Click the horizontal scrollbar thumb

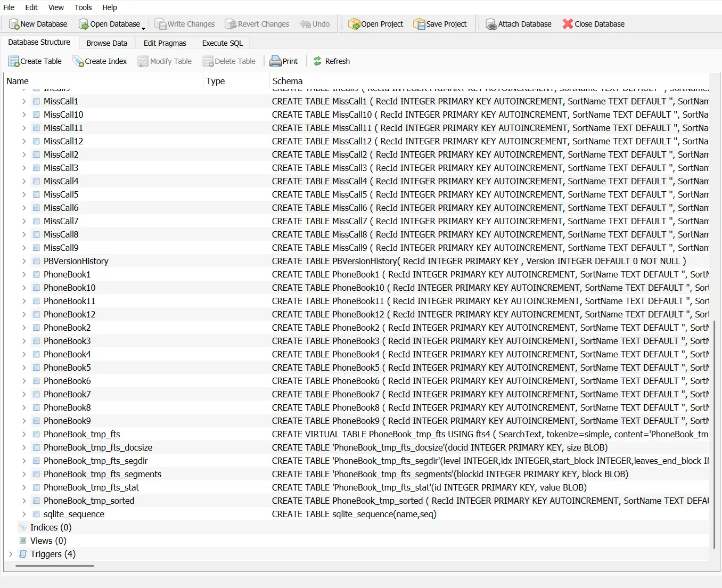(55, 566)
